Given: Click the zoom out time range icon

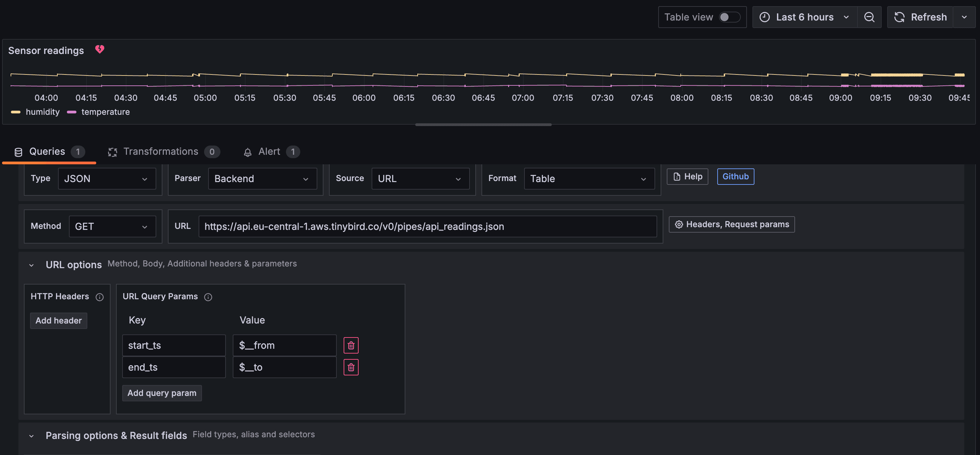Looking at the screenshot, I should click(x=869, y=17).
